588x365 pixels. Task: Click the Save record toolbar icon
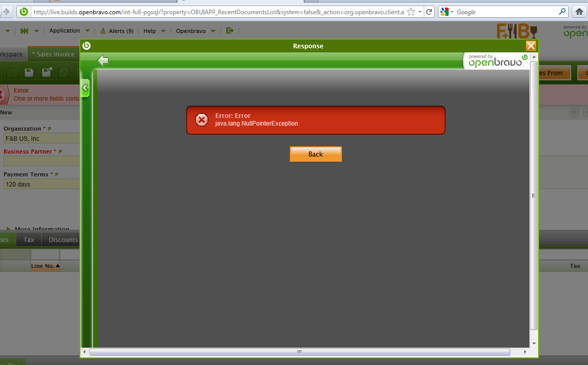pyautogui.click(x=29, y=72)
